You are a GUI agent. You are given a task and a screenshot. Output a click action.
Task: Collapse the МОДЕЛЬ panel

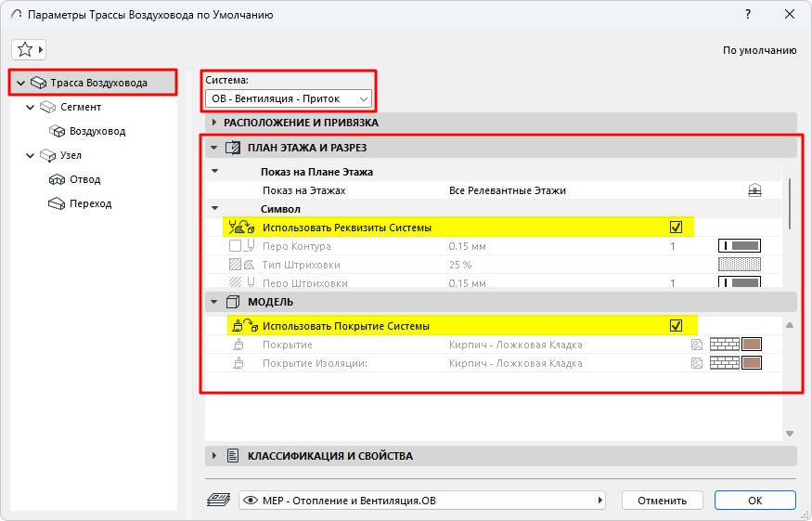213,302
